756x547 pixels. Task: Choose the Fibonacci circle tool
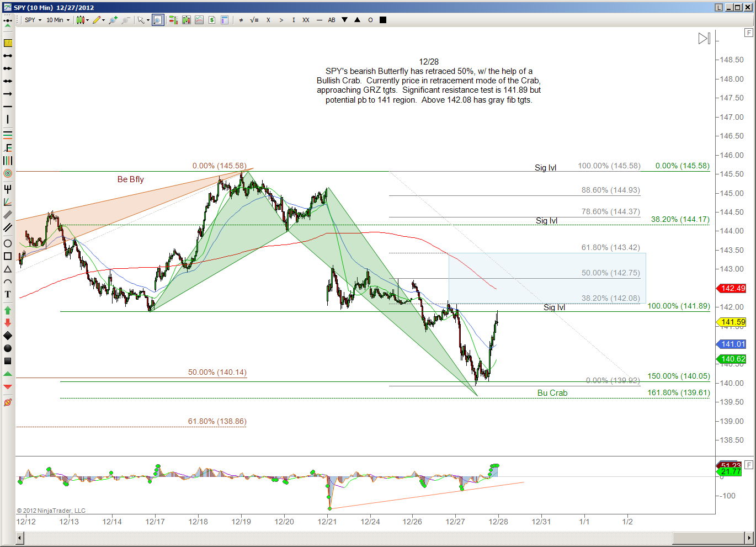(8, 173)
